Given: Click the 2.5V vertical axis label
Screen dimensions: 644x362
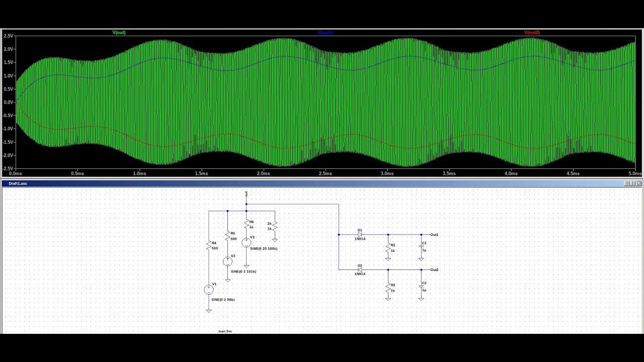Looking at the screenshot, I should [x=8, y=36].
